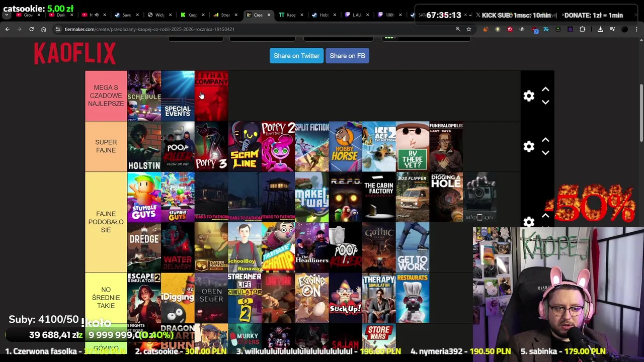Switch to the Steam 'Hobl' tab
The width and height of the screenshot is (644, 362).
(x=324, y=15)
